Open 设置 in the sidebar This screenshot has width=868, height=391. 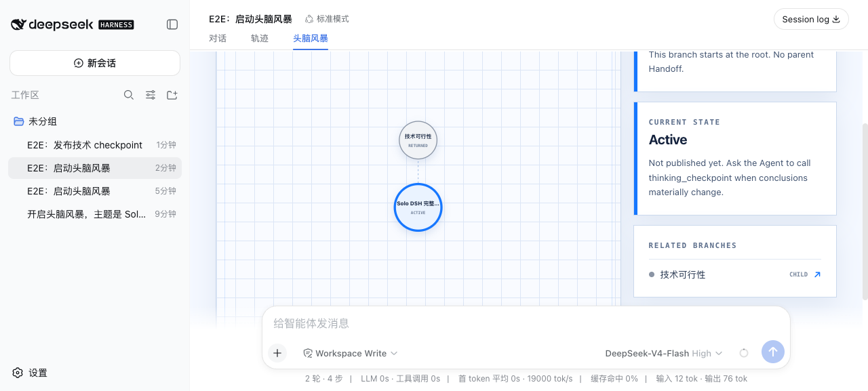(x=30, y=373)
